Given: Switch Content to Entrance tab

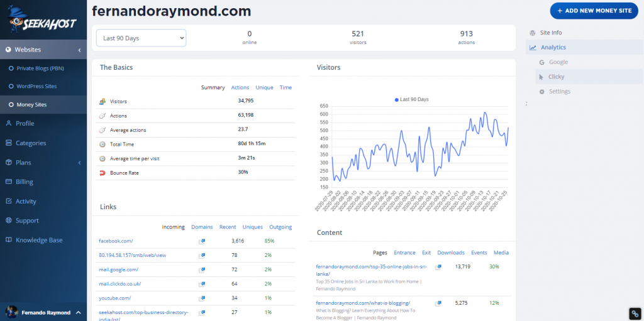Looking at the screenshot, I should pos(404,253).
